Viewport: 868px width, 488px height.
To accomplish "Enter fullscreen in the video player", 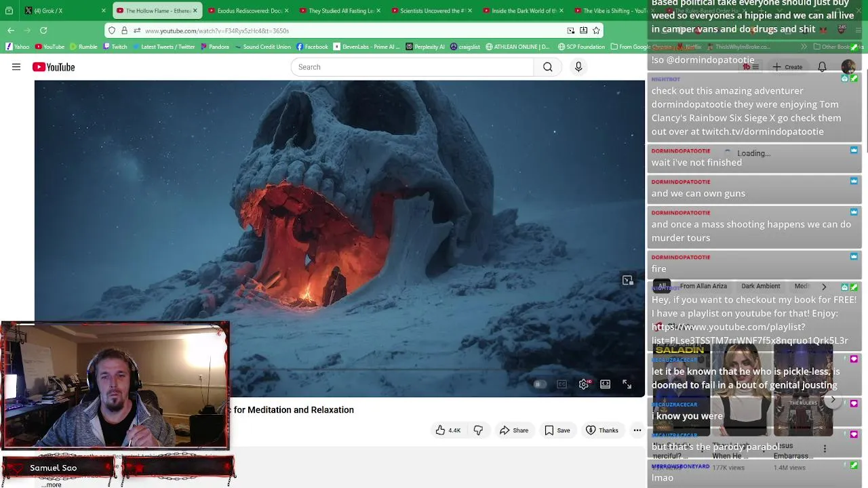I will click(627, 384).
